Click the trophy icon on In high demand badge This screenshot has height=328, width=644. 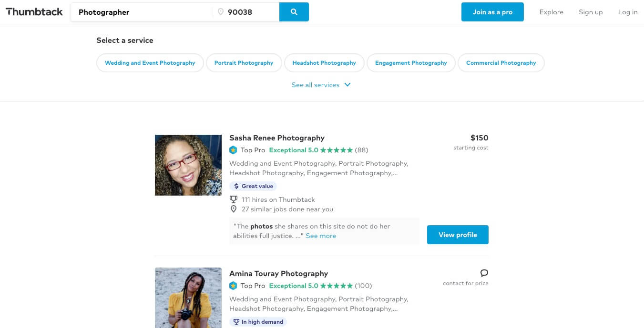236,322
